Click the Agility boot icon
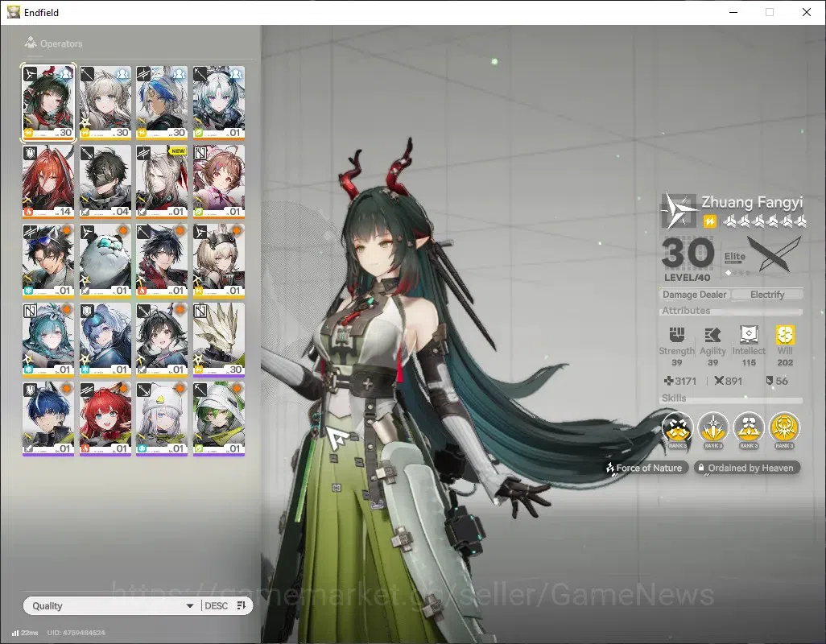This screenshot has height=644, width=826. click(712, 334)
